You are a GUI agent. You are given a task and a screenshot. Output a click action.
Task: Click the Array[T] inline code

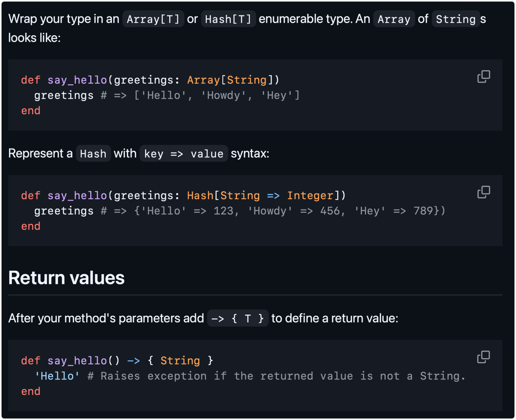[153, 19]
